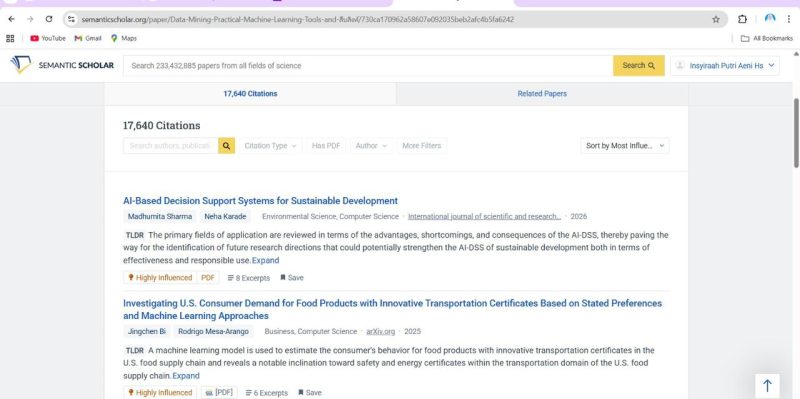Open PDF of the first citation

click(x=208, y=278)
